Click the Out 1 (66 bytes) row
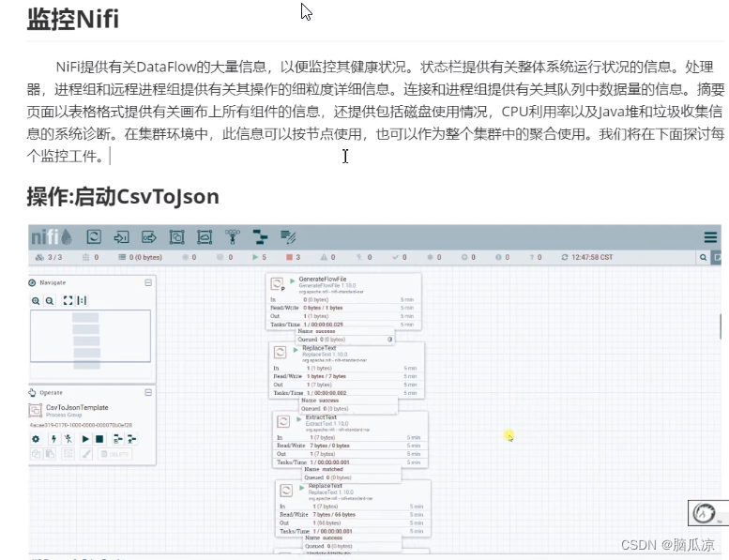 353,522
